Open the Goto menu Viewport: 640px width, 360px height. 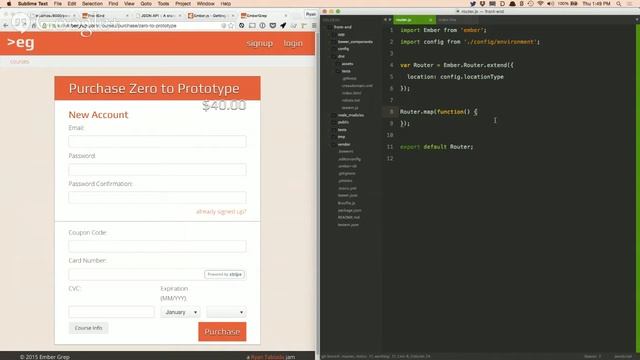(146, 4)
